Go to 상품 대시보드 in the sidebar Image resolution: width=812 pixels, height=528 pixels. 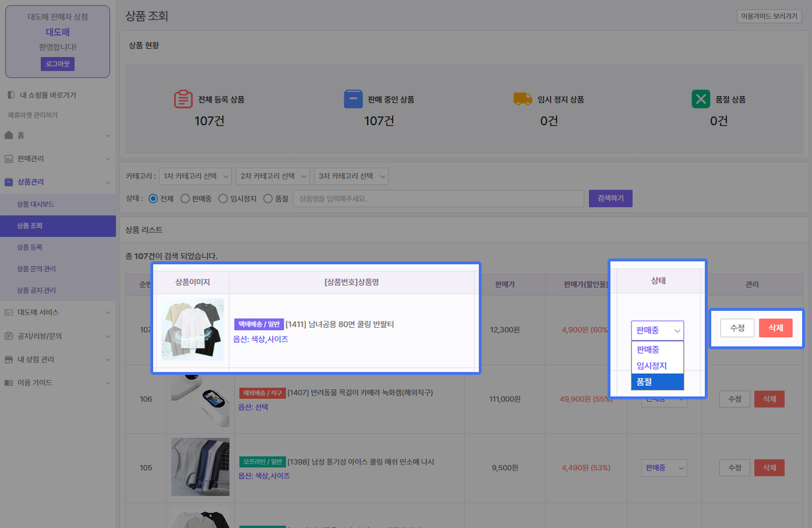point(36,204)
